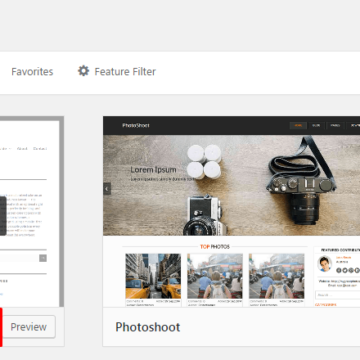Open the Feature Filter option
This screenshot has width=360, height=360.
click(x=117, y=71)
